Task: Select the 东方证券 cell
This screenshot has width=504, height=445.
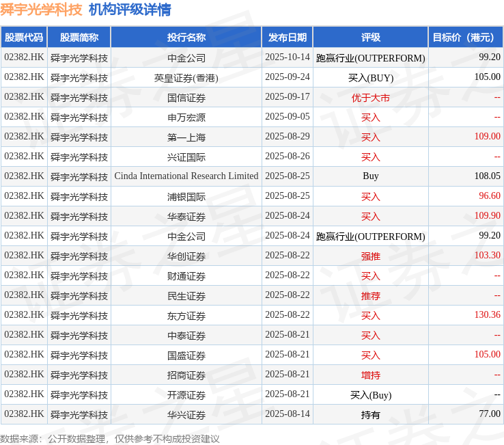Action: pos(186,316)
